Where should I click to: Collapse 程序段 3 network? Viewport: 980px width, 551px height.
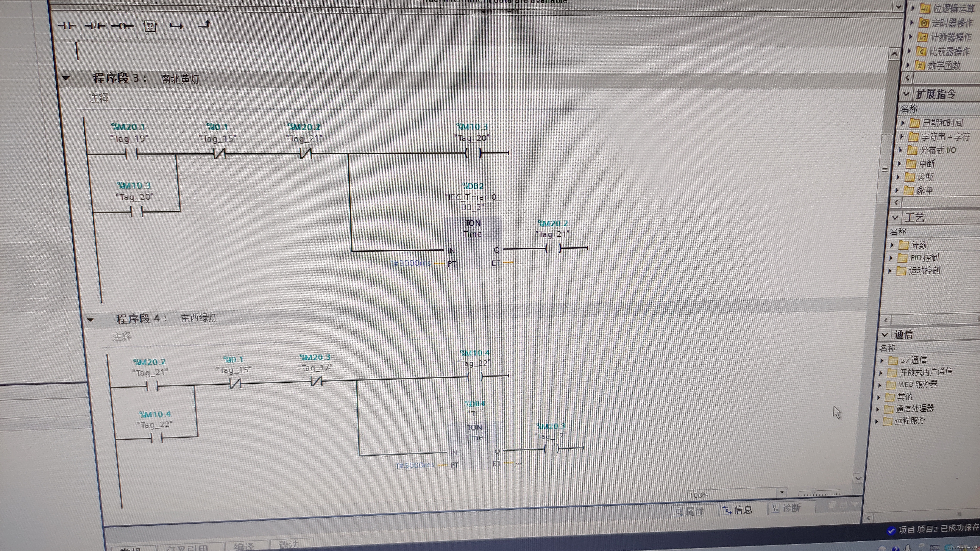[66, 78]
